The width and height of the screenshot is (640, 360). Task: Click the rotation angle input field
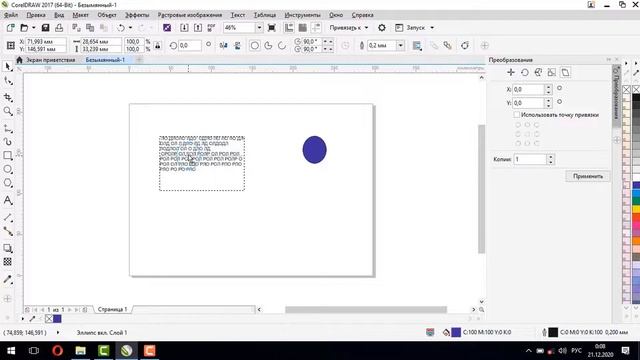pyautogui.click(x=190, y=46)
